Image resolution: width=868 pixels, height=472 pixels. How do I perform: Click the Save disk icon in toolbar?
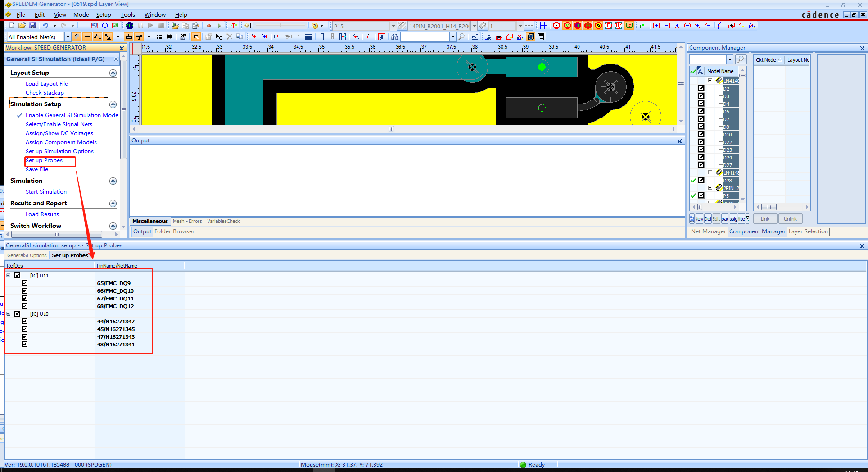(32, 26)
